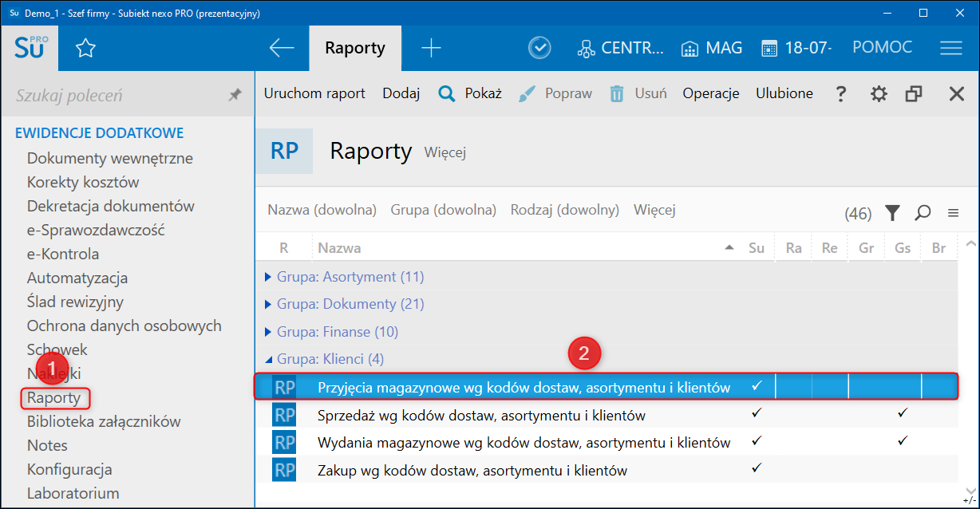
Task: Click the list vertical scrollbar up arrow
Action: 970,243
